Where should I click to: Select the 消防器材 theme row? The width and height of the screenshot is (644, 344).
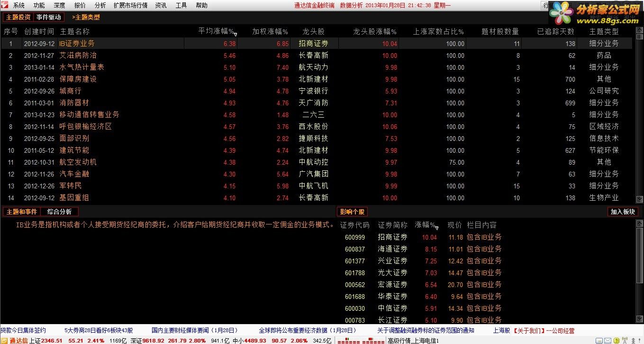pos(317,103)
